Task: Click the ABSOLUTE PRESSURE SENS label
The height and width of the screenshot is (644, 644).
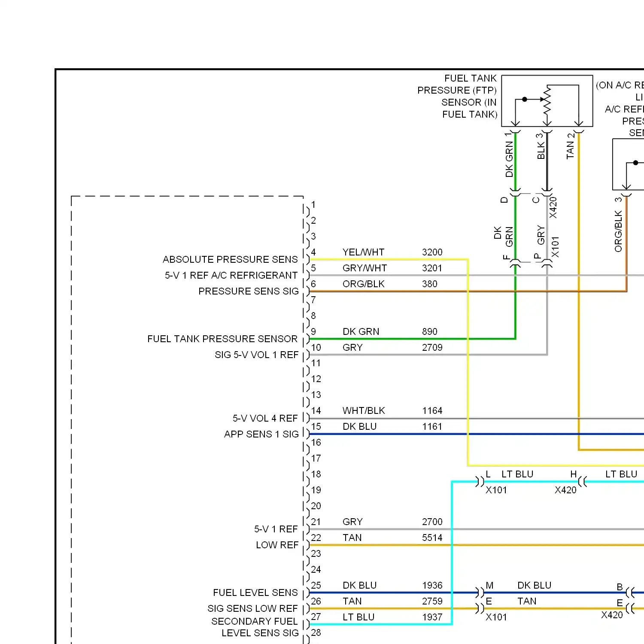Action: tap(230, 259)
